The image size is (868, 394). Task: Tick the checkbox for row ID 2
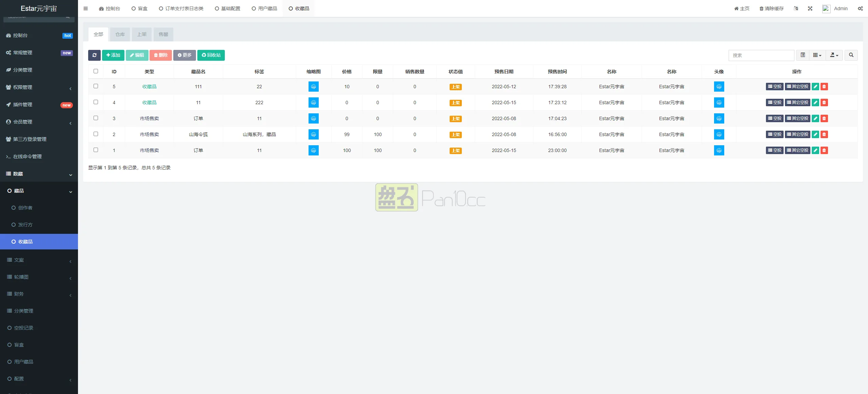(x=96, y=134)
